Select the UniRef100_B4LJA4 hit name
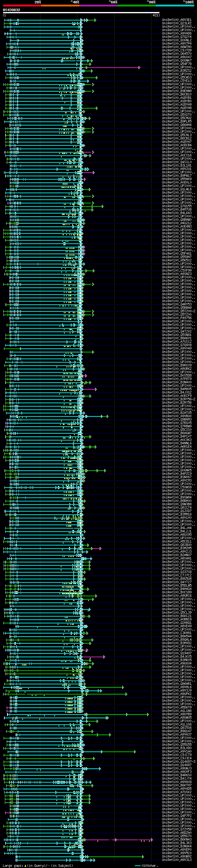Viewport: 197px width, 868px height. coord(177,528)
